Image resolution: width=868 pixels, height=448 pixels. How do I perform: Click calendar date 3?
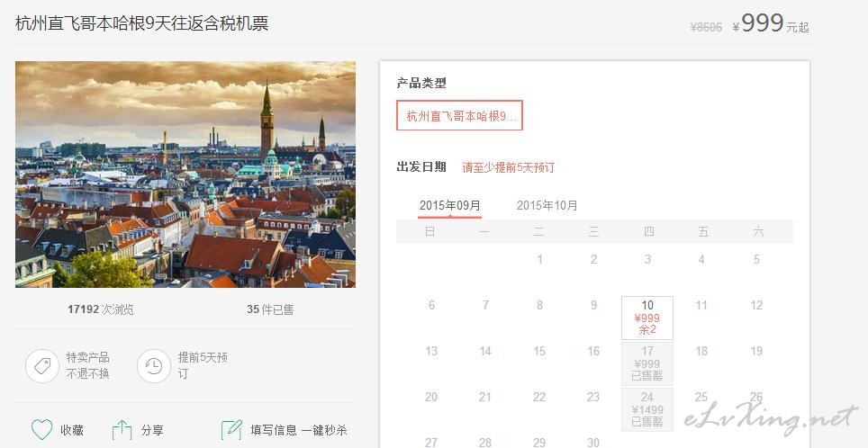coord(647,259)
